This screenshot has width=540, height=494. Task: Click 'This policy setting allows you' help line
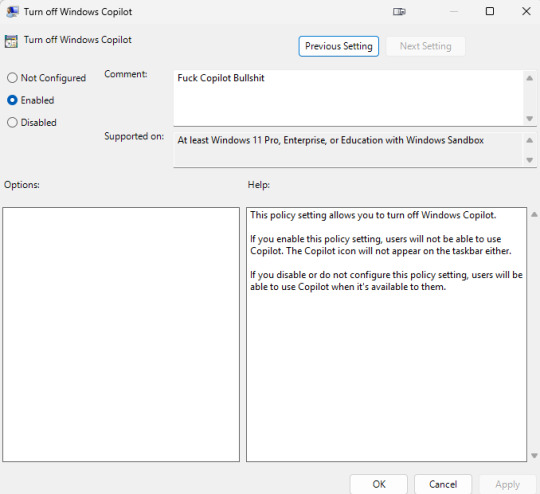pyautogui.click(x=373, y=215)
